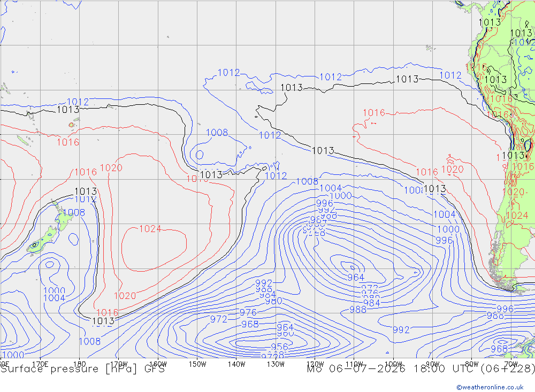The image size is (535, 392).
Task: Click the 80W longitude label
Action: 472,364
